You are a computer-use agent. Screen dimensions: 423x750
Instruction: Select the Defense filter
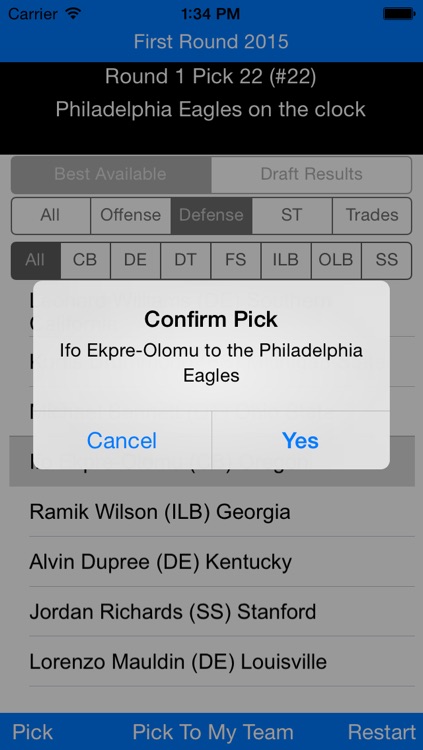pos(212,215)
